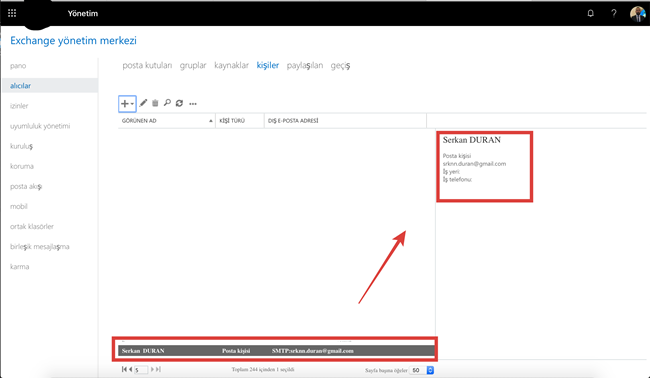The width and height of the screenshot is (650, 378).
Task: Open kuruluş in the sidebar
Action: coord(21,146)
